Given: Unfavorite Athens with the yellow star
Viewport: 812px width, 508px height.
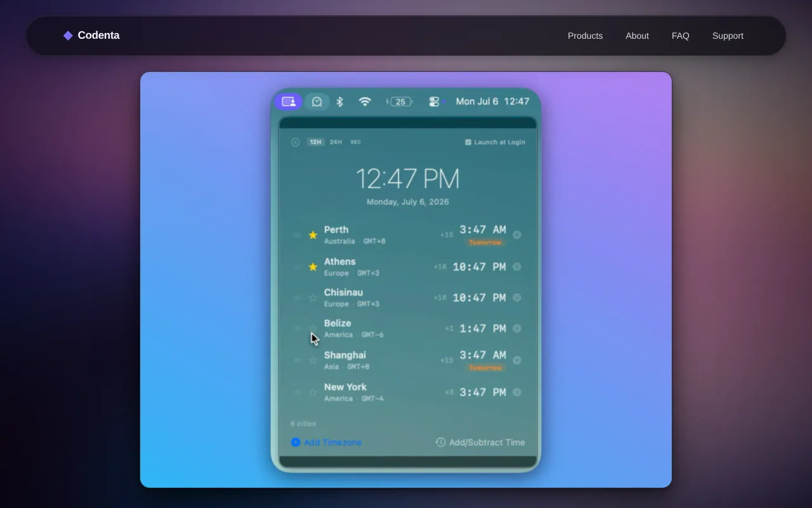Looking at the screenshot, I should (x=313, y=267).
